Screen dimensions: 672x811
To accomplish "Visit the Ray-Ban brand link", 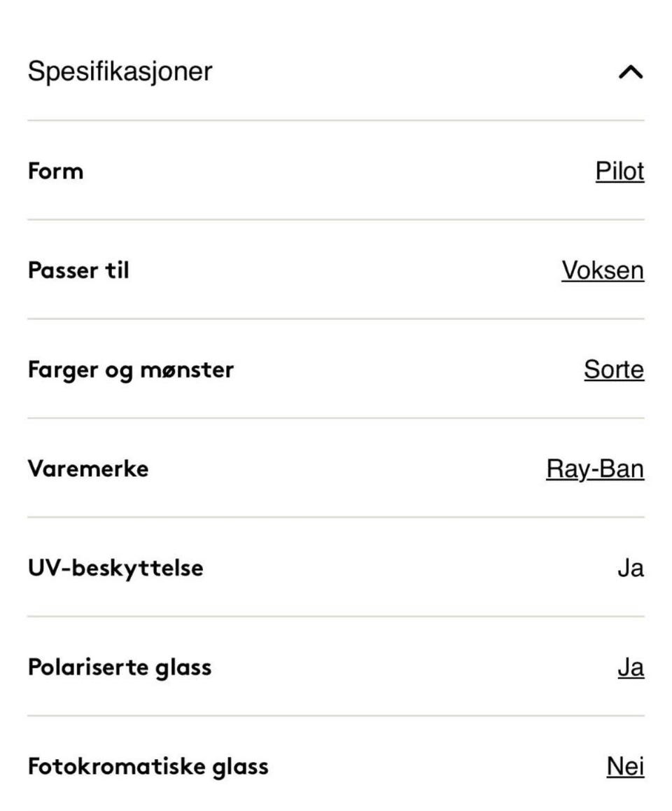I will 595,469.
